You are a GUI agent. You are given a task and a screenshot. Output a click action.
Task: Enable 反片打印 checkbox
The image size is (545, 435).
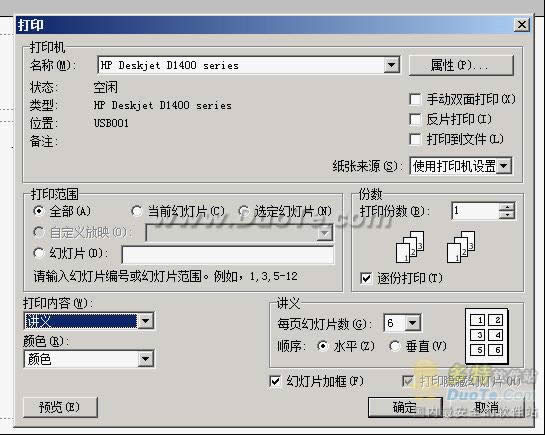pyautogui.click(x=415, y=119)
